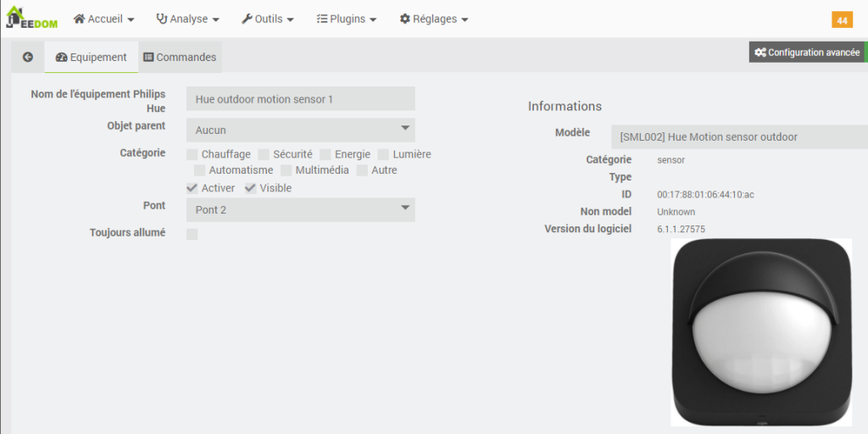Click the Jeedom logo
This screenshot has height=434, width=868.
pyautogui.click(x=31, y=18)
